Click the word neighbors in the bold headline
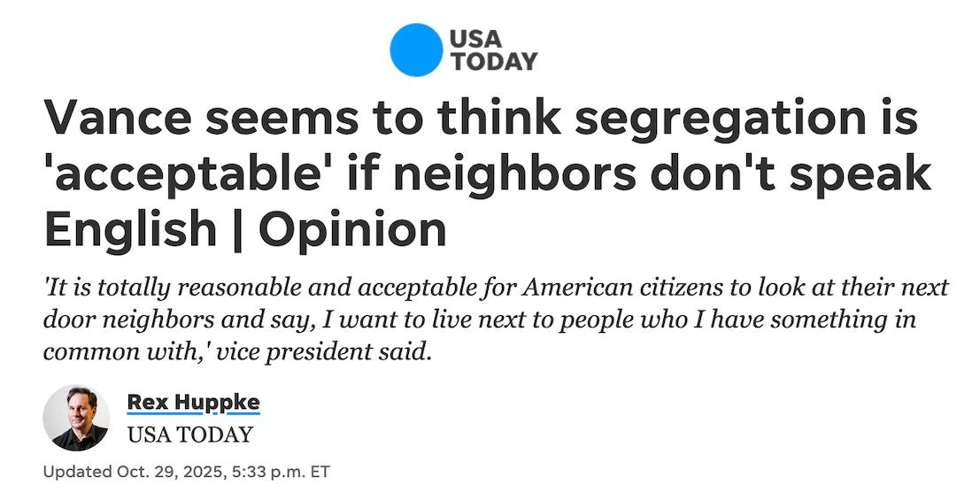Screen dimensions: 980x493 point(501,174)
